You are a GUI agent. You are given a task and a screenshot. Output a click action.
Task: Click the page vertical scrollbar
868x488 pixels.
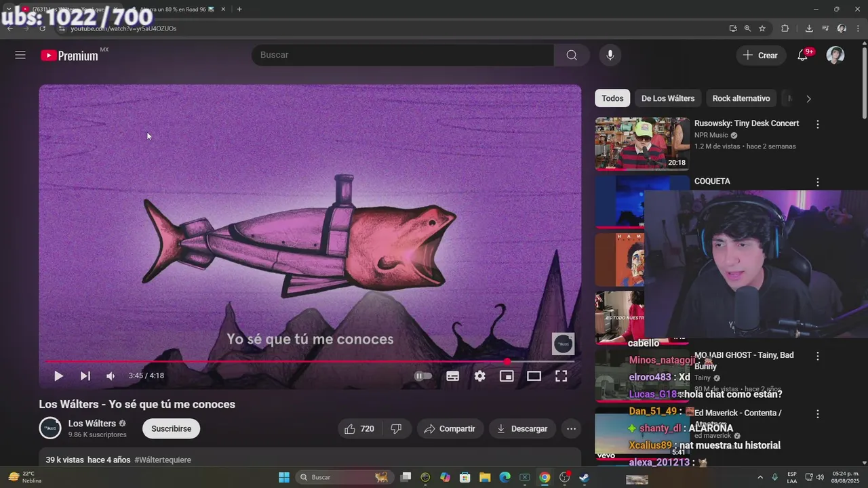864,81
